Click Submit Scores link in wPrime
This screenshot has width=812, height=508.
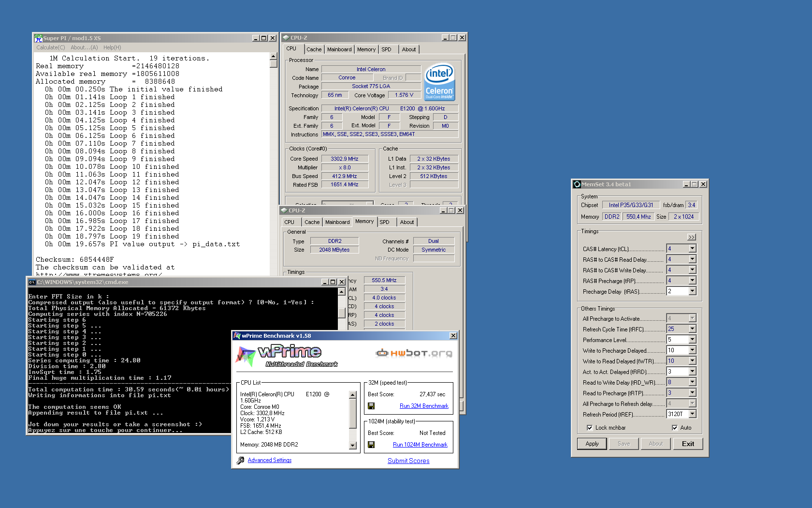pos(408,461)
